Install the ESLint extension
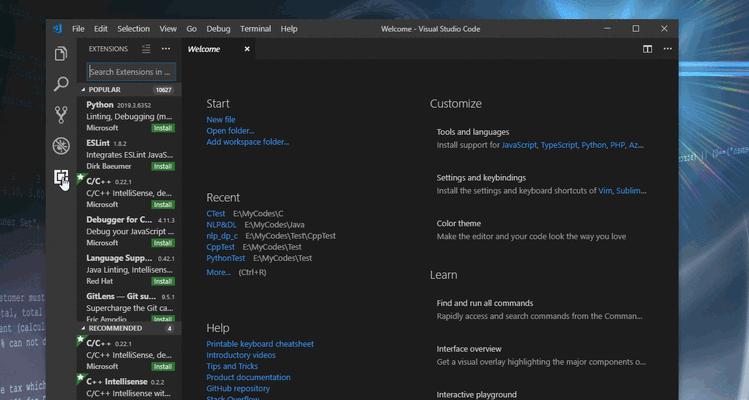Image resolution: width=749 pixels, height=400 pixels. point(163,166)
